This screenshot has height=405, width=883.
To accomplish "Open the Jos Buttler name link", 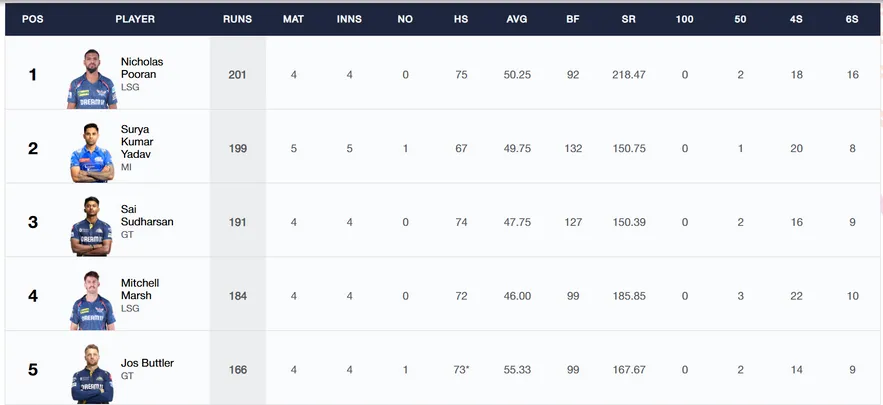I will (147, 363).
